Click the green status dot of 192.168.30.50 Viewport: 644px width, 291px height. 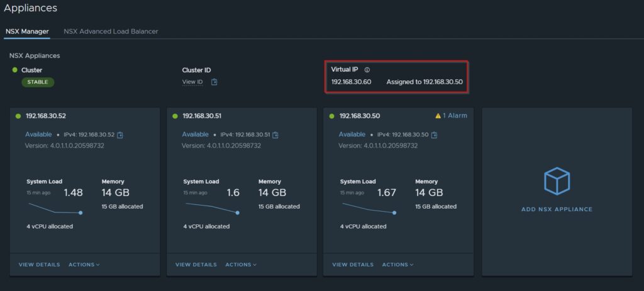332,116
